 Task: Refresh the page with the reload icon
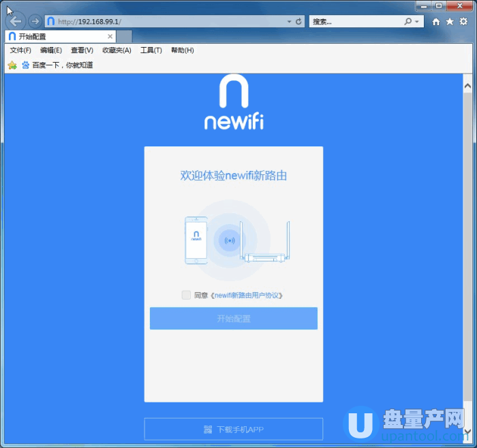pyautogui.click(x=299, y=22)
